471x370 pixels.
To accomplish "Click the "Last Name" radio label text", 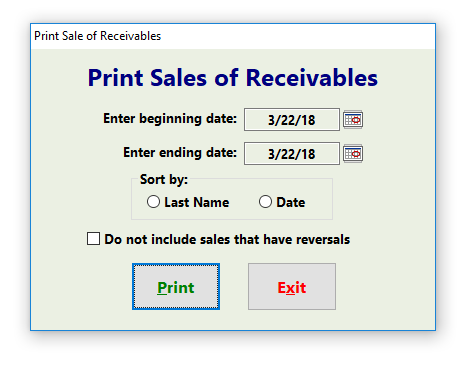I will pyautogui.click(x=197, y=202).
